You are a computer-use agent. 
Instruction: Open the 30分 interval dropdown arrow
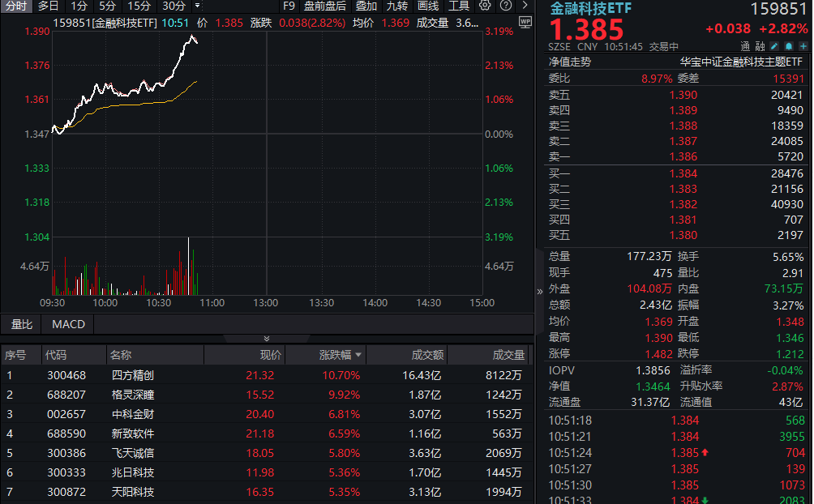tap(197, 6)
